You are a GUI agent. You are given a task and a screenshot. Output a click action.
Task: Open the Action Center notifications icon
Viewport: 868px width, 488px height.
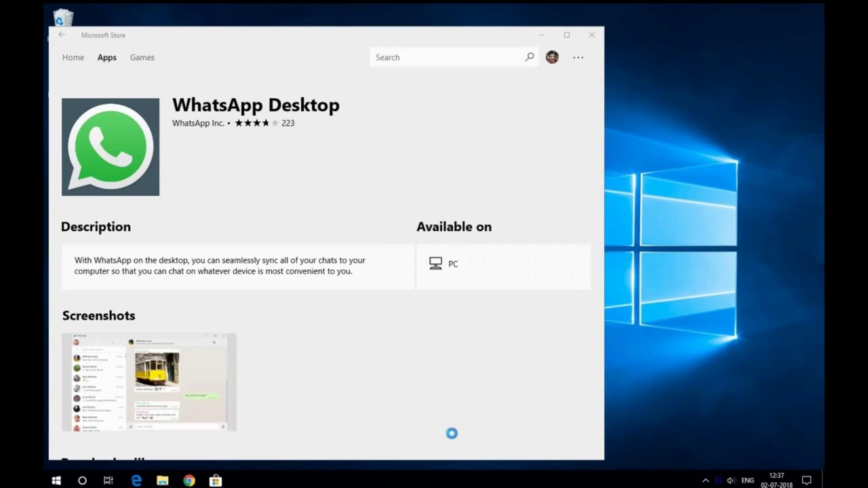point(806,481)
